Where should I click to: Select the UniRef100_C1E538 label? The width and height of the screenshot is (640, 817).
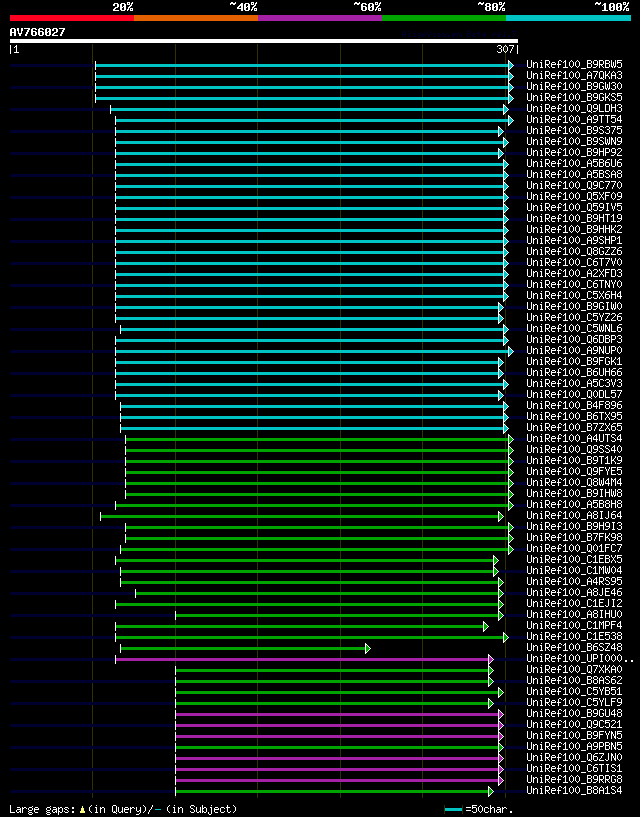point(574,636)
